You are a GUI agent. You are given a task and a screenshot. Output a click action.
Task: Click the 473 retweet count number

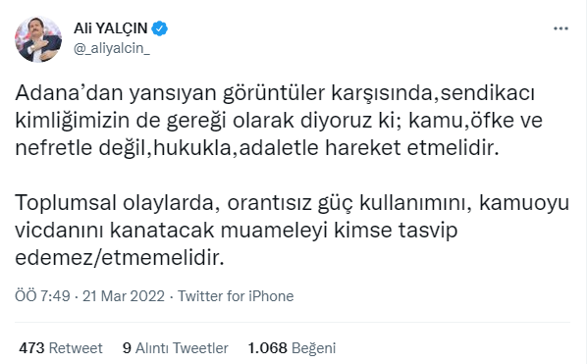point(31,348)
